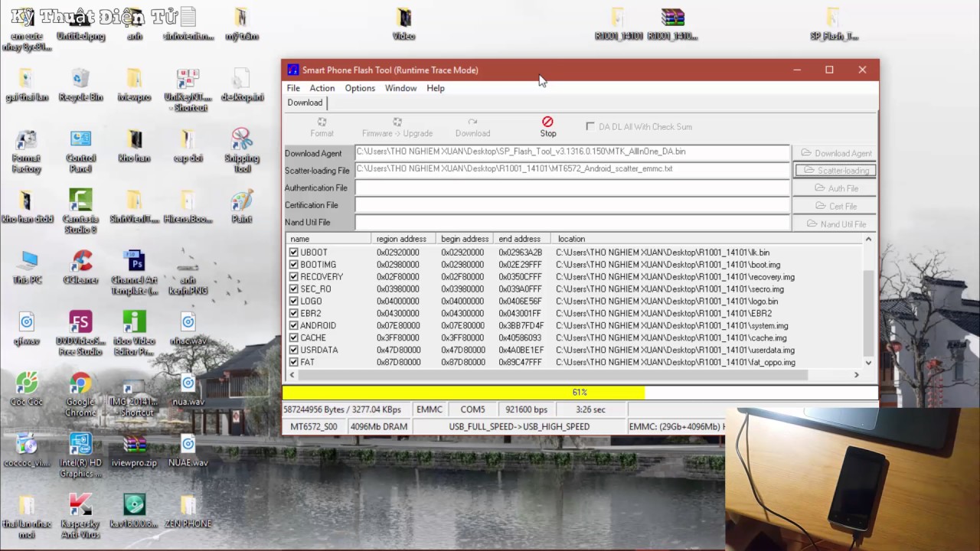This screenshot has height=551, width=980.
Task: Uncheck the EBR2 partition checkbox
Action: 293,313
